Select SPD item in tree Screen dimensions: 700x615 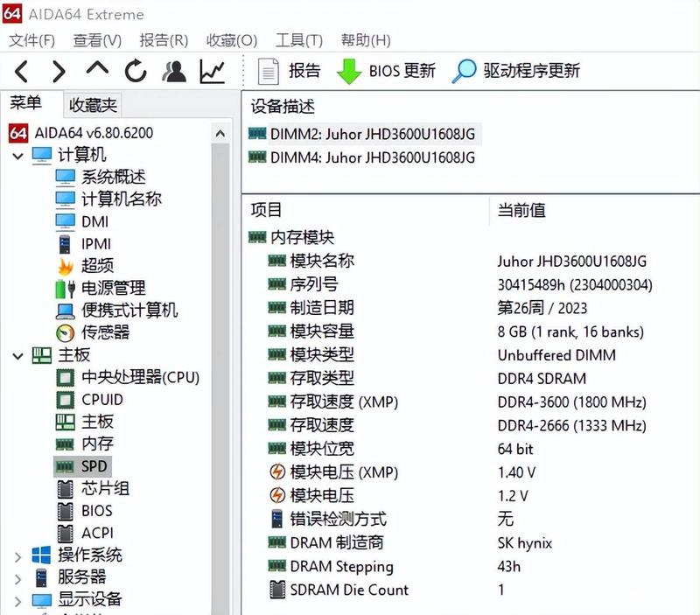(82, 466)
